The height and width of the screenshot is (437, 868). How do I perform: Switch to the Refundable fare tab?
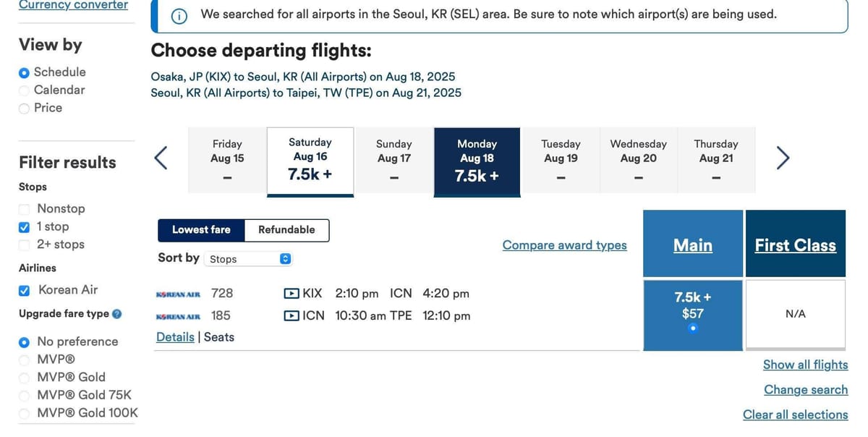(x=286, y=230)
